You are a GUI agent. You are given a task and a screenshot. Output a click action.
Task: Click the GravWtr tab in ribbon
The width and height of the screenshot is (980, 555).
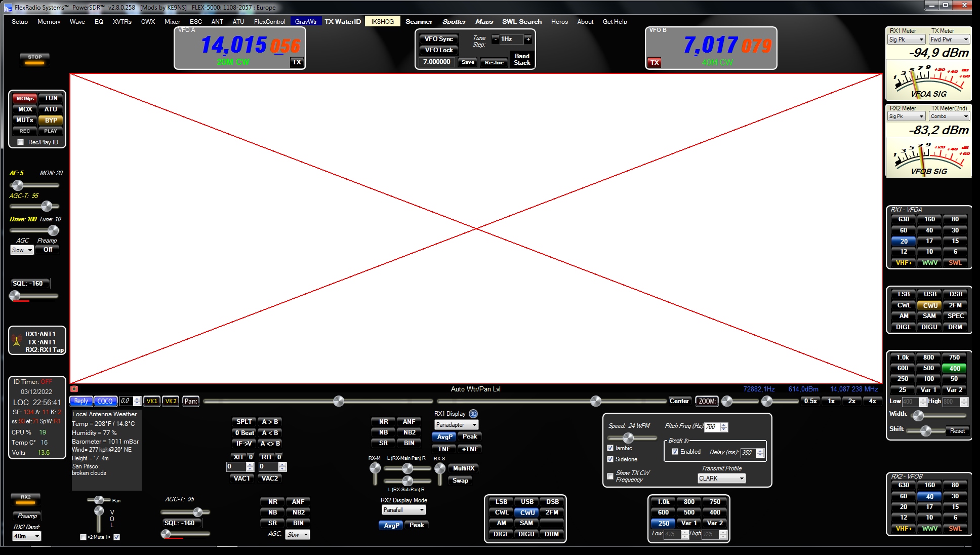pyautogui.click(x=306, y=22)
